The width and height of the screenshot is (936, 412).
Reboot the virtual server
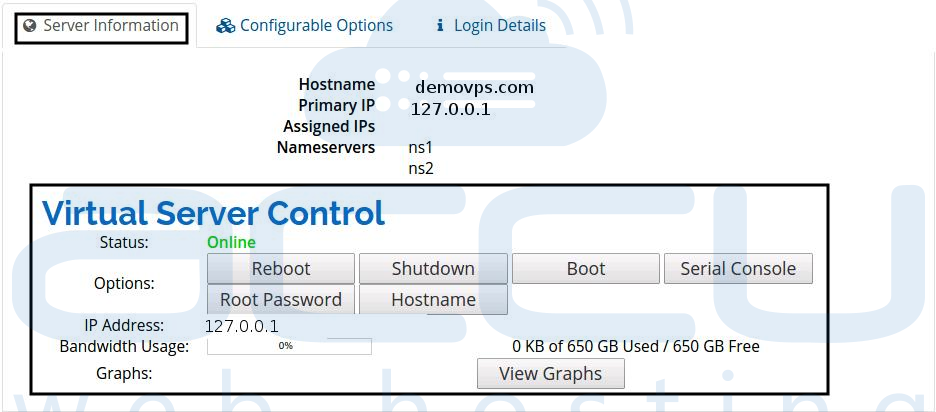(x=281, y=269)
